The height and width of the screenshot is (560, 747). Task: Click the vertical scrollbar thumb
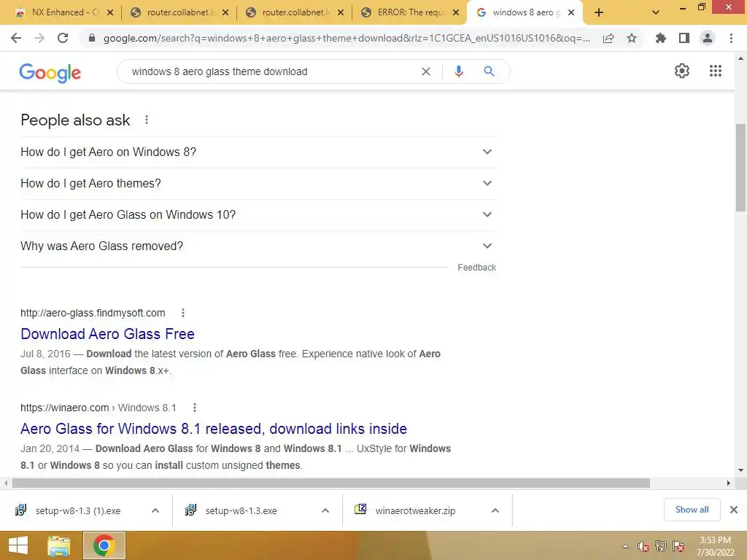[x=740, y=168]
